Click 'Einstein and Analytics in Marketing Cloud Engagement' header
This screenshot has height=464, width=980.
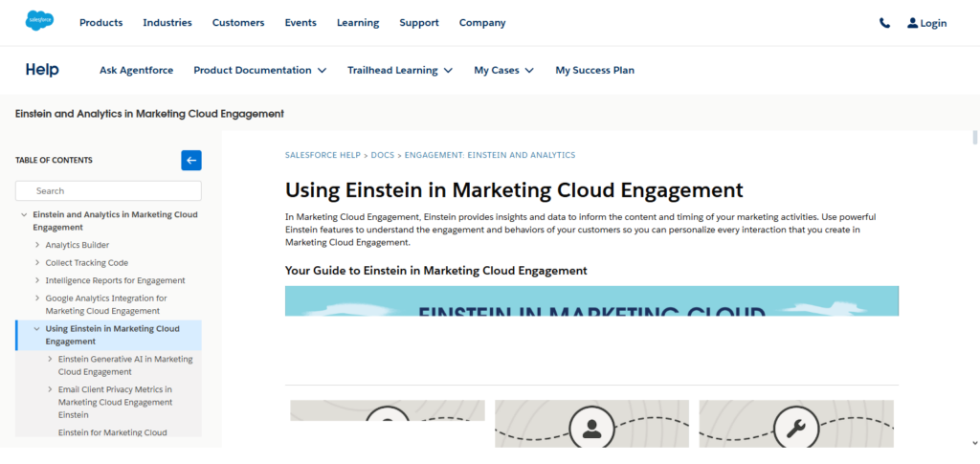[149, 114]
